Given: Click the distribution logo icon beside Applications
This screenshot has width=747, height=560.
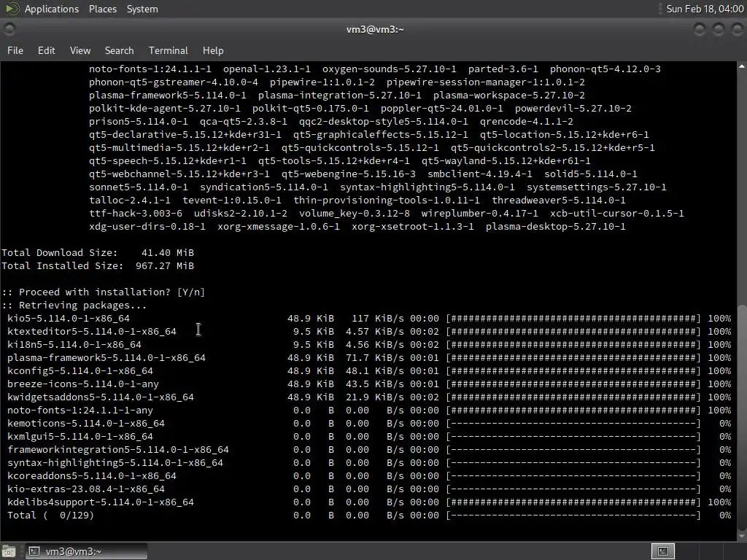Looking at the screenshot, I should 12,9.
